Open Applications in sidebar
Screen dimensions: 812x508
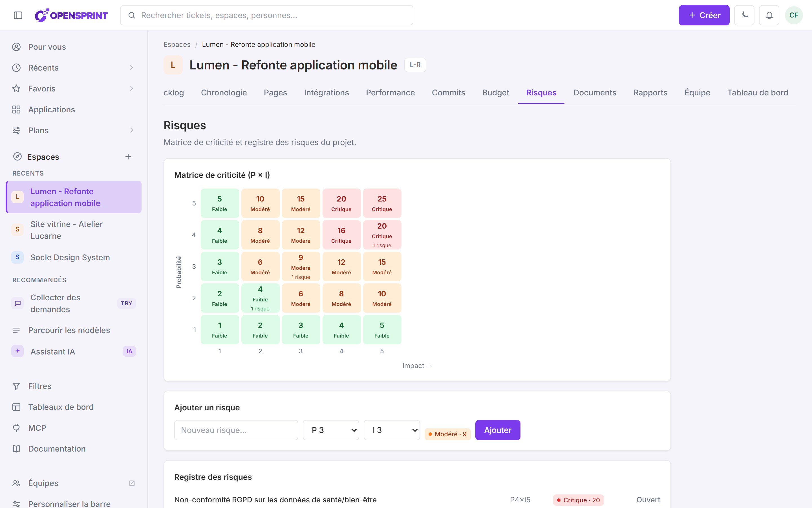coord(74,109)
